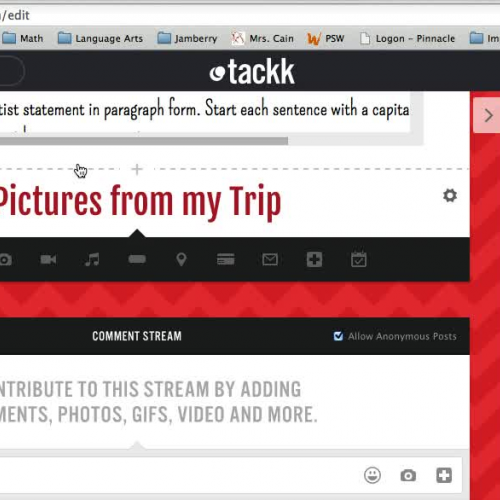500x500 pixels.
Task: Add a payment card element from toolbar
Action: coord(226,259)
